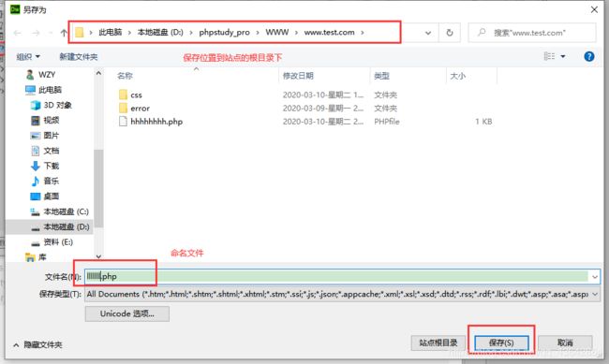Expand the address path history dropdown
This screenshot has width=609, height=364.
(x=427, y=33)
